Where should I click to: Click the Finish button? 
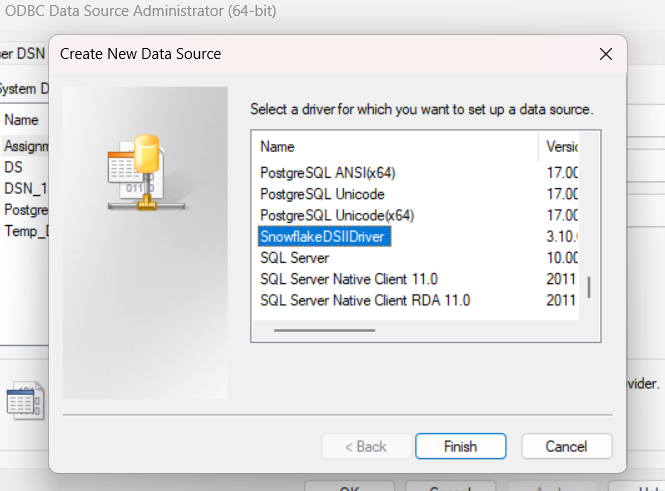(461, 446)
